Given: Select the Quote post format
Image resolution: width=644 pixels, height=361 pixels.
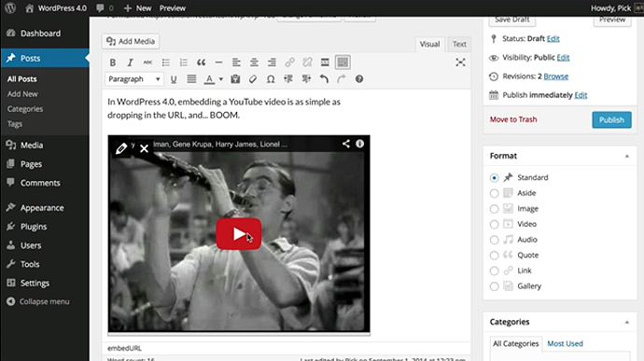Looking at the screenshot, I should [494, 256].
